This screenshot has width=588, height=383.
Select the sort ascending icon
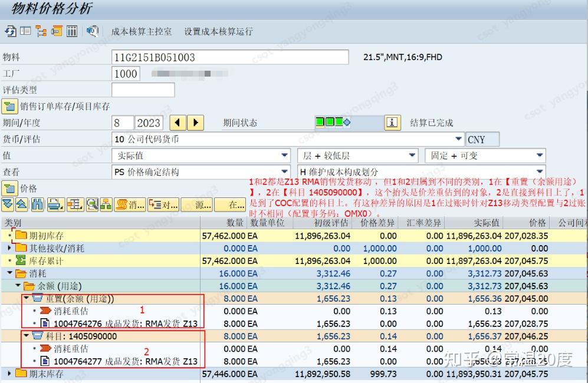tap(22, 203)
